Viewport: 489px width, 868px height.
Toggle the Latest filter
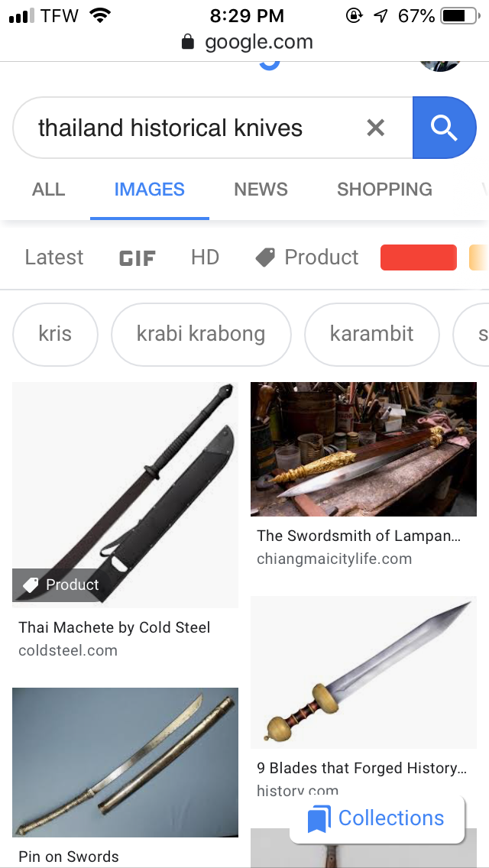53,257
